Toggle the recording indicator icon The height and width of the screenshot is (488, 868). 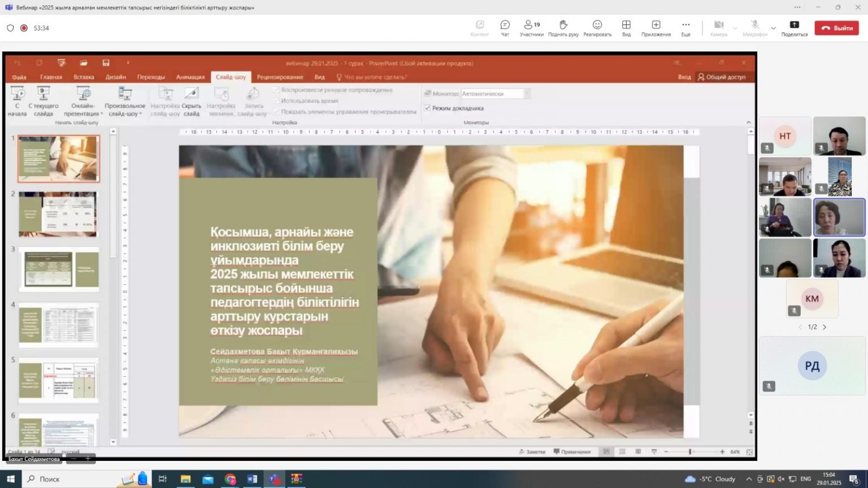24,28
